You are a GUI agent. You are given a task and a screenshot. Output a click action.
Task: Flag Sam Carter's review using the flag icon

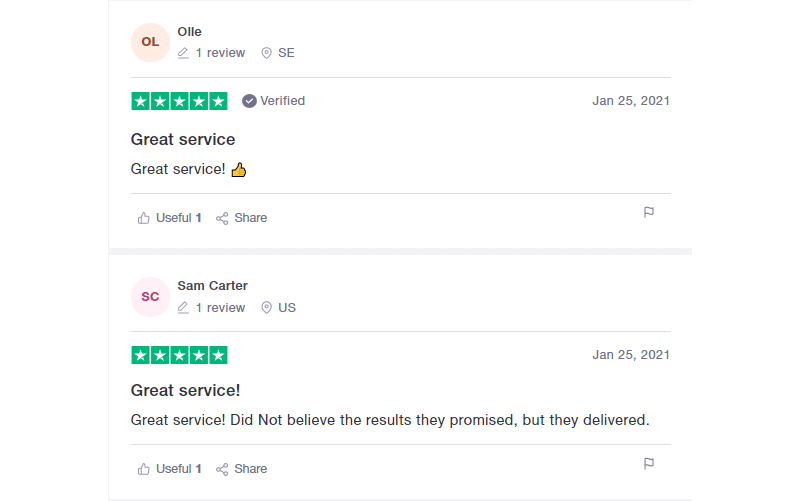(648, 464)
